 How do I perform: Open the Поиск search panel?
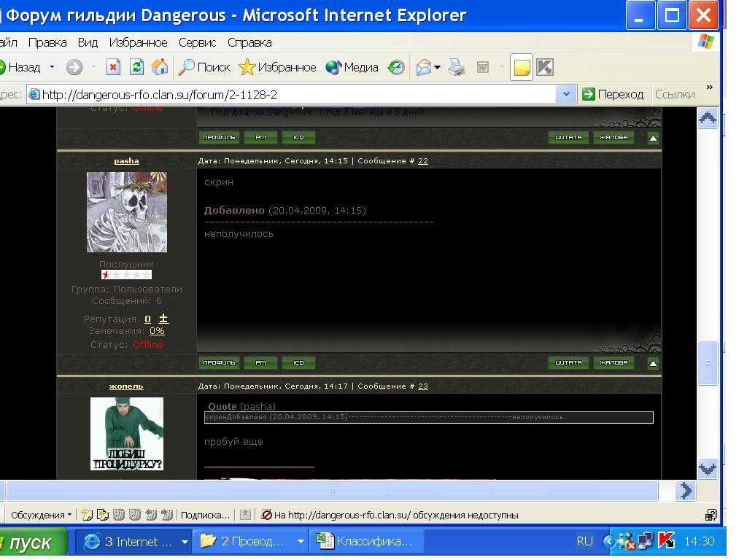[x=204, y=68]
